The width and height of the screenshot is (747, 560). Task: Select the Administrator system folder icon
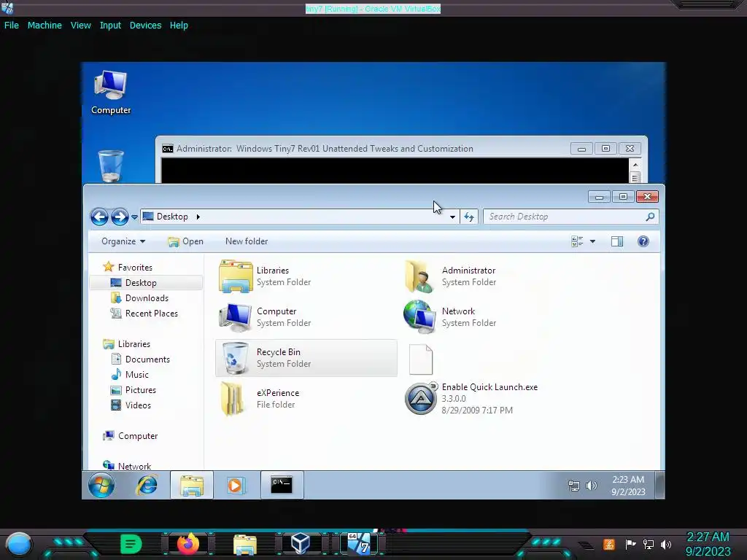pos(419,276)
